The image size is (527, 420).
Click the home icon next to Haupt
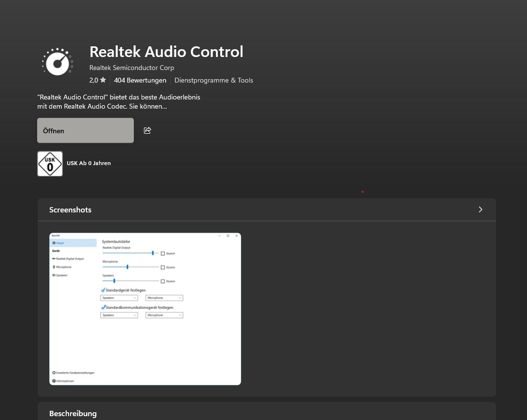pyautogui.click(x=54, y=243)
